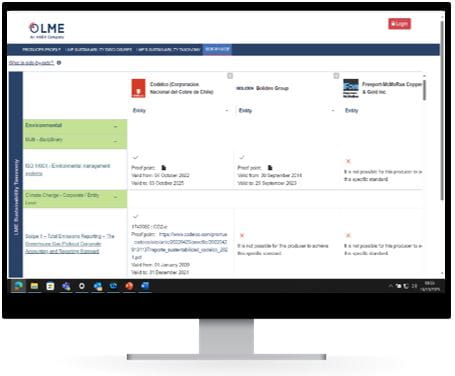Open the Entity dropdown under Freeport-McMoRan
Image resolution: width=455 pixels, height=376 pixels.
click(x=383, y=110)
